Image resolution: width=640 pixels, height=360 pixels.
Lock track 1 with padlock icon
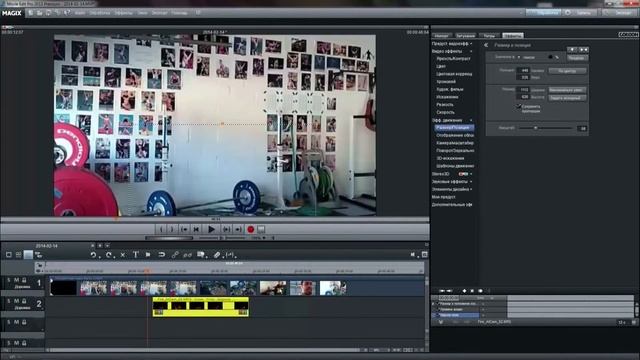coord(24,280)
